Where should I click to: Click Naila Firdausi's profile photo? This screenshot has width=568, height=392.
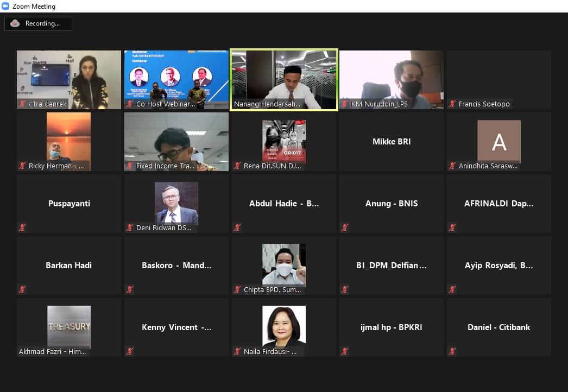pos(284,326)
